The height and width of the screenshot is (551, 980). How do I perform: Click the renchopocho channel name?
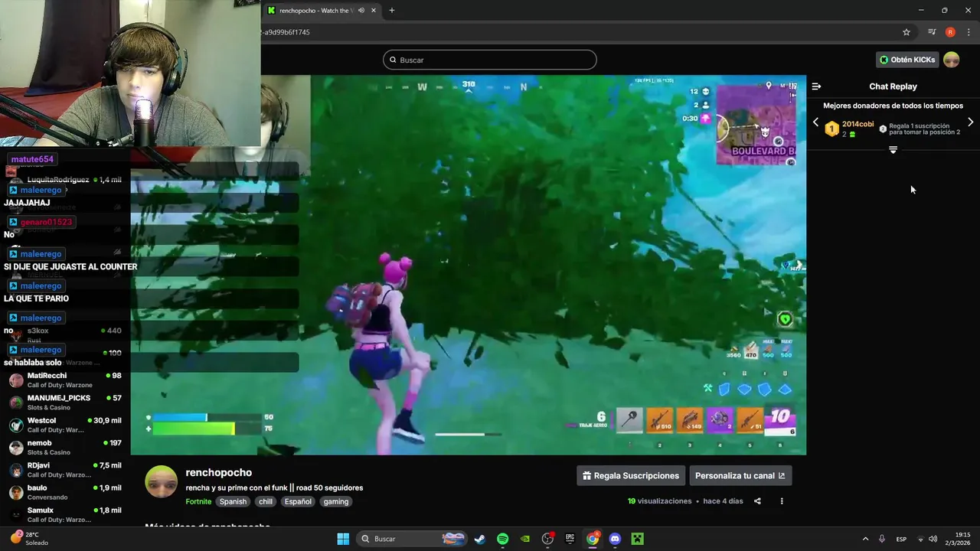(219, 473)
